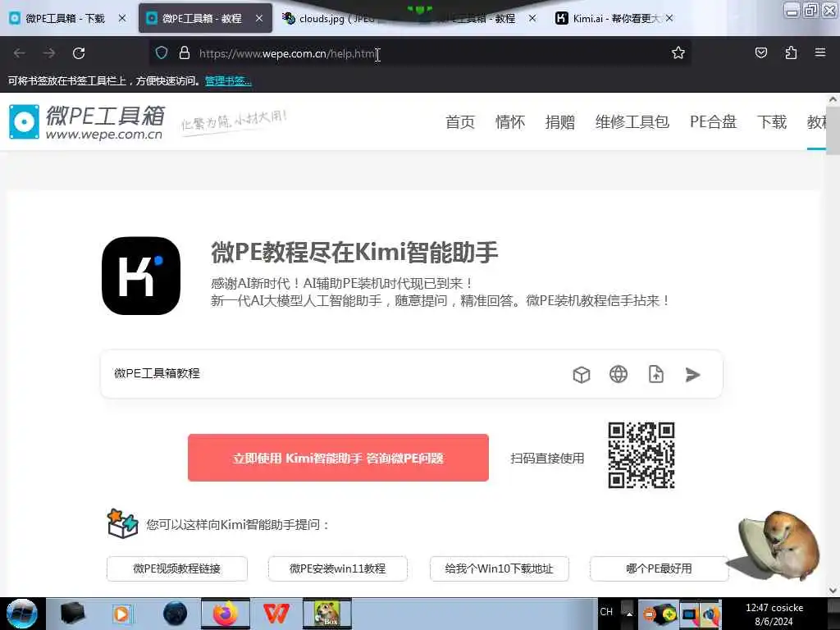Click the 管理书签 link
840x630 pixels.
tap(228, 81)
